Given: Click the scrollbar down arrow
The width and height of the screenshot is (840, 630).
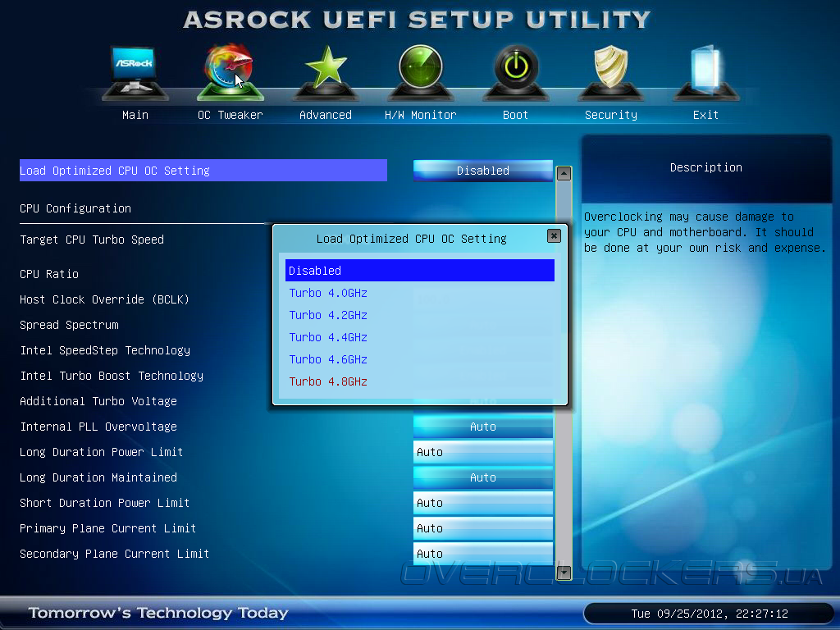Looking at the screenshot, I should click(564, 573).
